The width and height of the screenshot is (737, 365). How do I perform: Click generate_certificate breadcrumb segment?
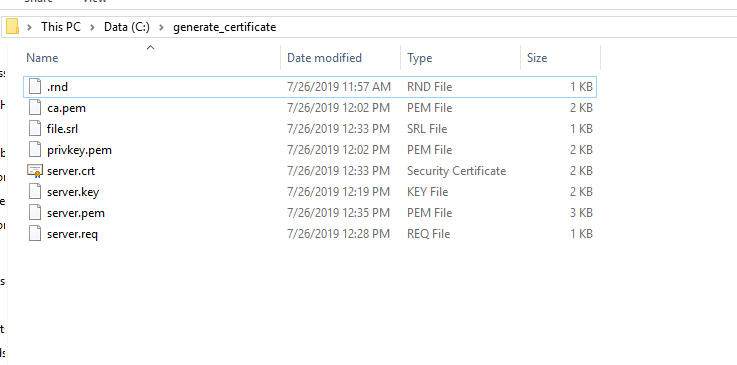click(225, 27)
